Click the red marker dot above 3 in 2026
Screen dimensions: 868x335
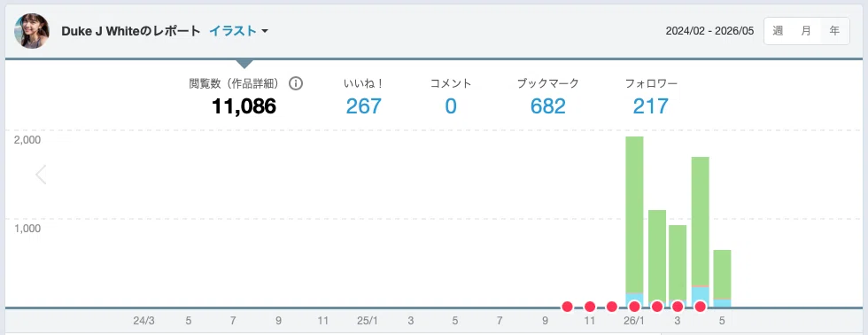678,307
